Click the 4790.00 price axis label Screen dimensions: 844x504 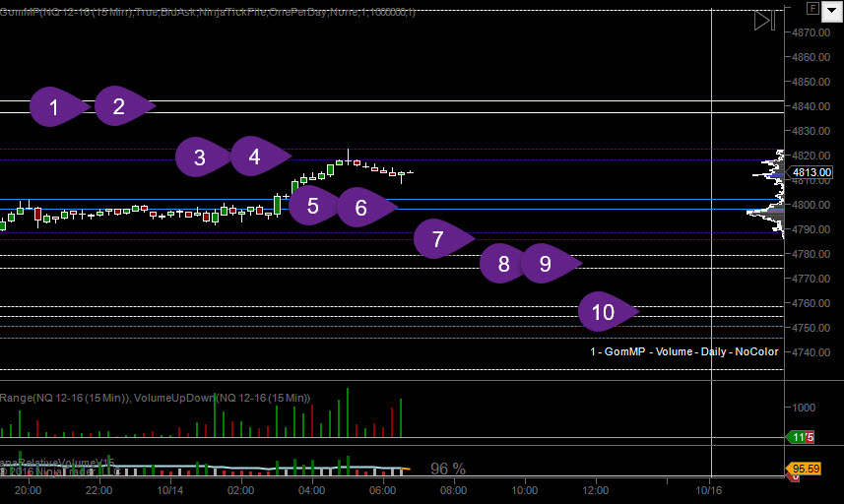tap(811, 229)
